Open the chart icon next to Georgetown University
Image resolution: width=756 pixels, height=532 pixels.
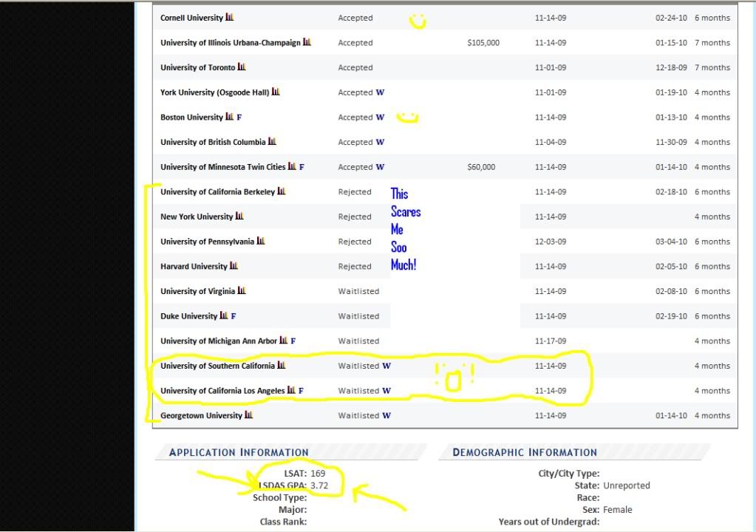point(249,415)
